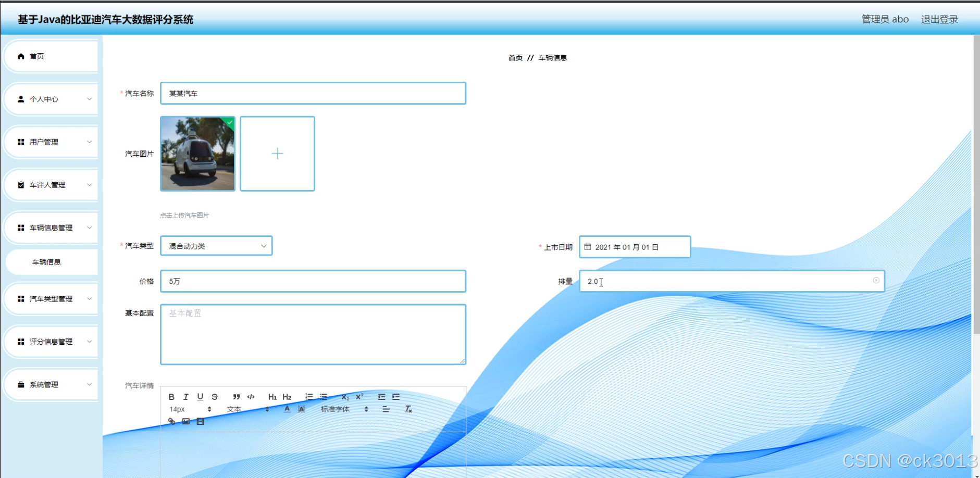The height and width of the screenshot is (478, 980).
Task: Toggle underline formatting in editor
Action: click(200, 397)
